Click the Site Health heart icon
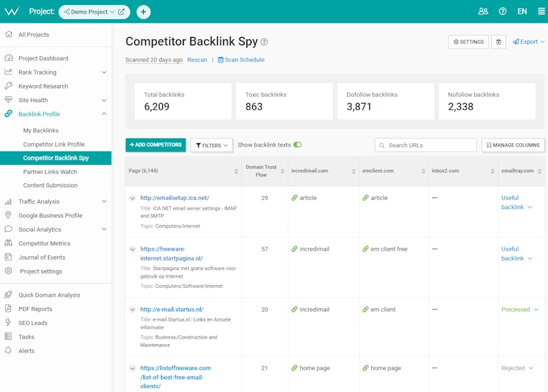 (8, 99)
